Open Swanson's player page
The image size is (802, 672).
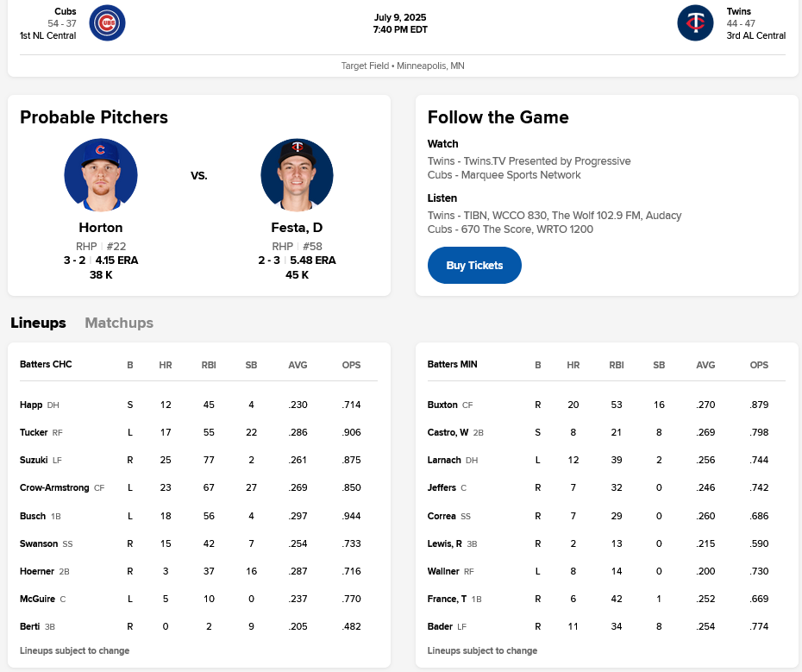click(39, 543)
